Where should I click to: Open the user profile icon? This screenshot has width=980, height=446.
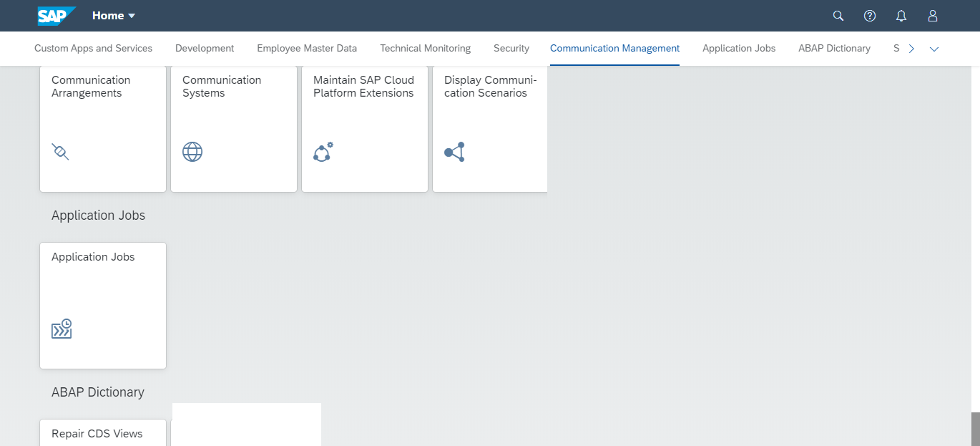pyautogui.click(x=932, y=16)
